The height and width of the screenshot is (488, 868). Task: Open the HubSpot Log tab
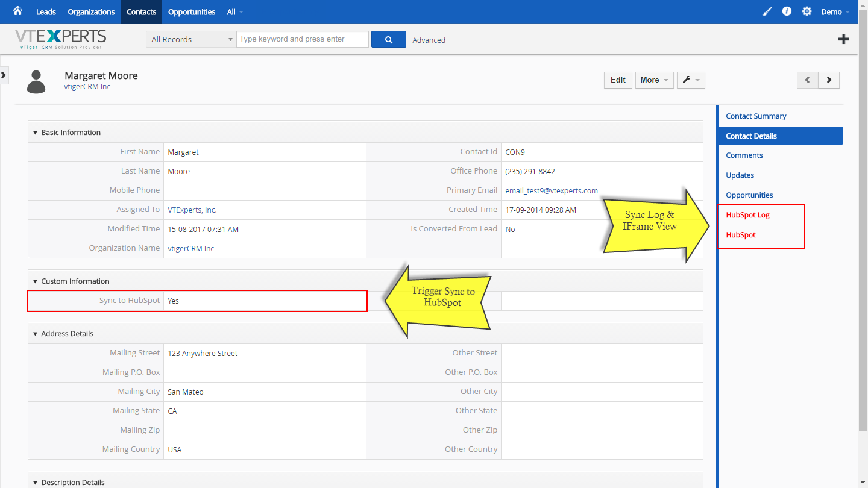click(x=747, y=215)
